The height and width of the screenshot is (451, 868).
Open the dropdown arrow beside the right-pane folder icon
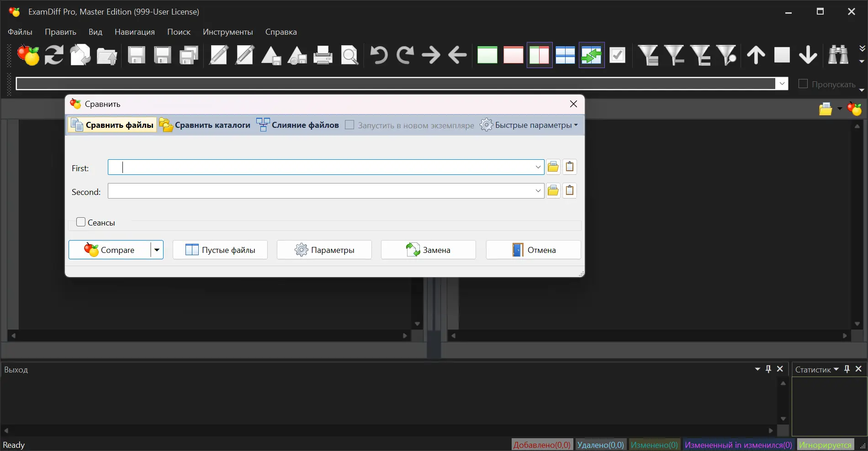(x=840, y=109)
